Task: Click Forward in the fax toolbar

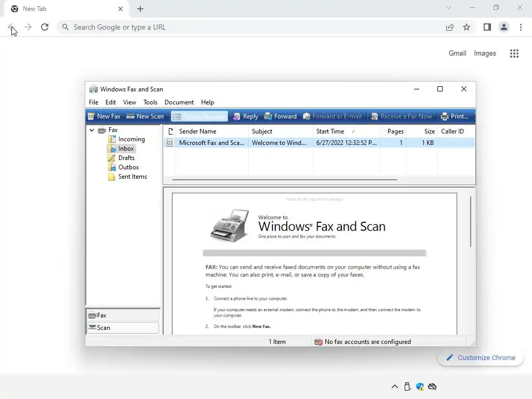Action: 280,116
